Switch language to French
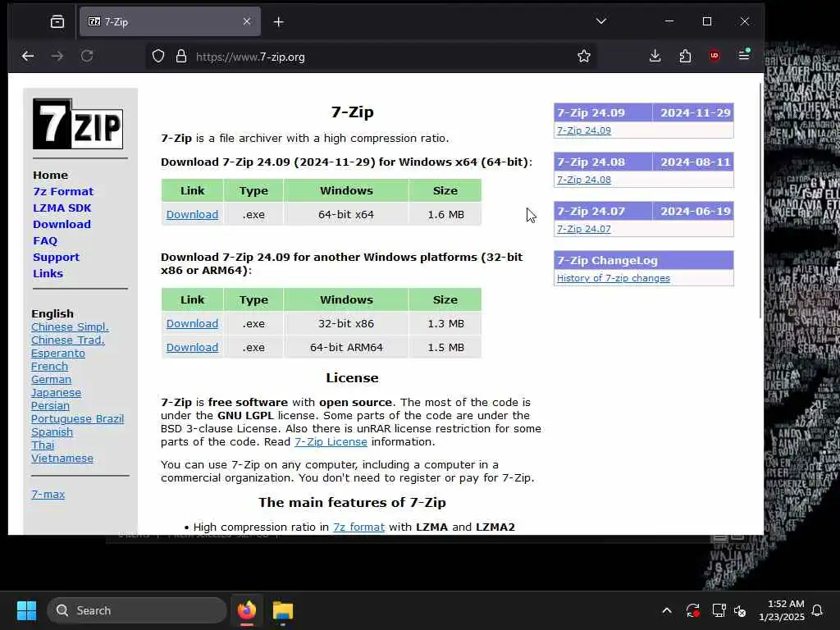Screen dimensions: 840x630 (x=49, y=367)
